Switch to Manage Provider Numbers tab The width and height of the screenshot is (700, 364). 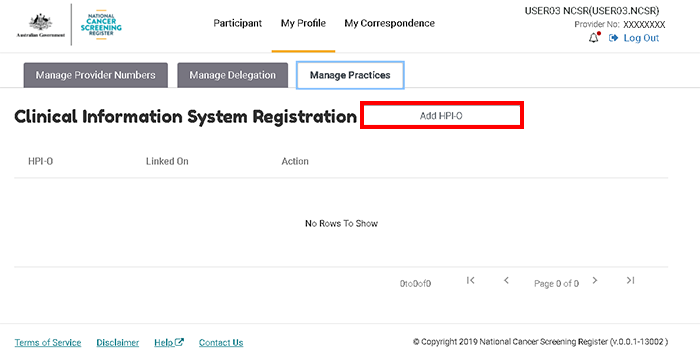[96, 75]
